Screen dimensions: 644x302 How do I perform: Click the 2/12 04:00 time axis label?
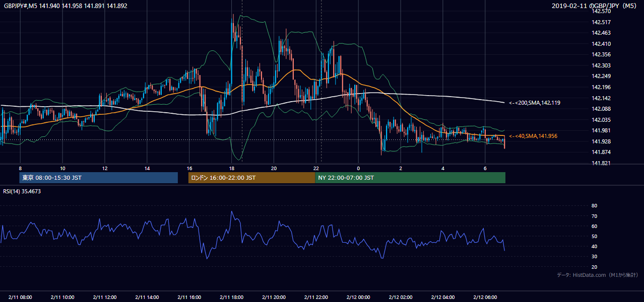(443, 297)
